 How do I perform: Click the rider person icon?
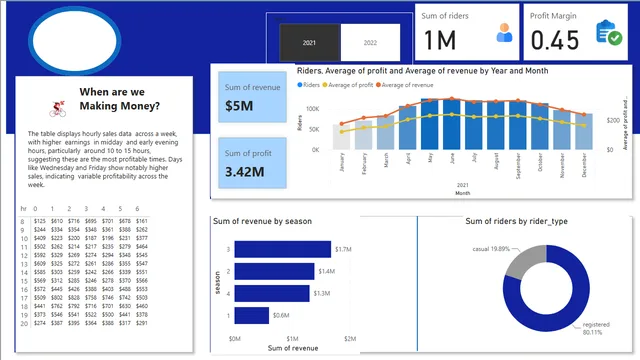(x=504, y=33)
